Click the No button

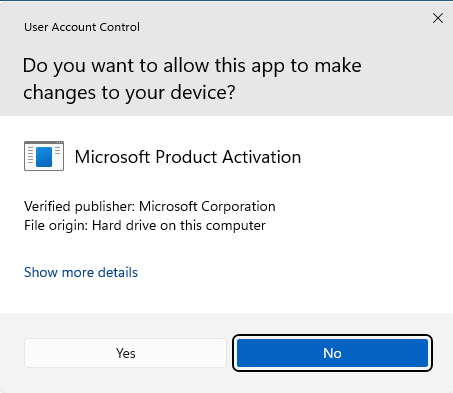click(332, 353)
